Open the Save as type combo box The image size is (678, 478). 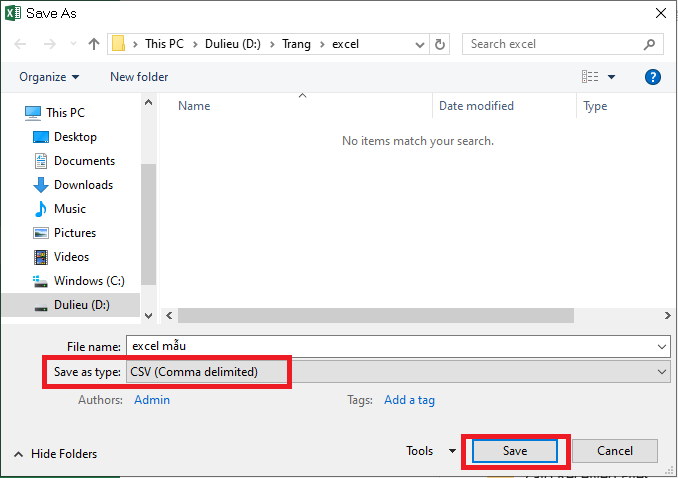(398, 372)
